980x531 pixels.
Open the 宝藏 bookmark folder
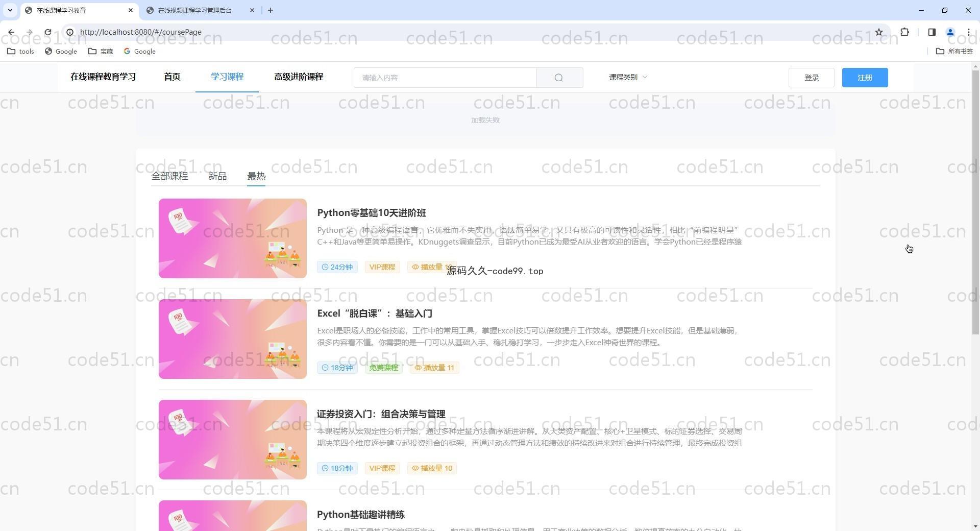[x=101, y=51]
